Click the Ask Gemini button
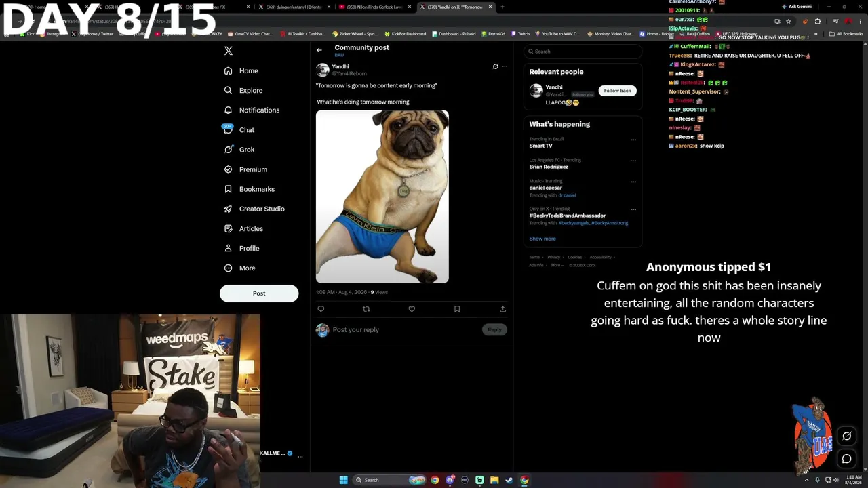 [796, 7]
